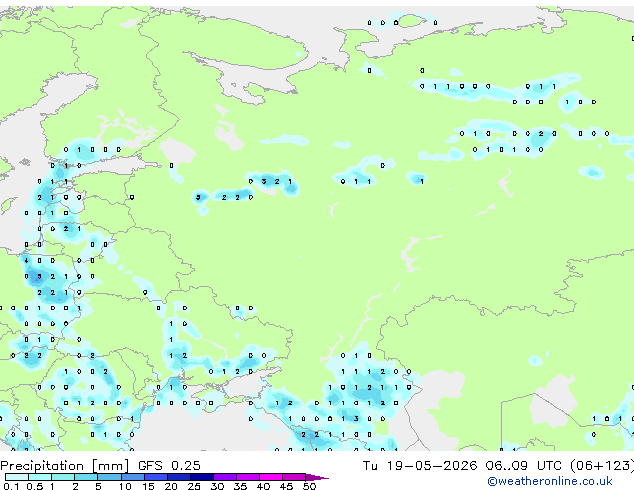
Task: Click the "50" legend scale label
Action: (x=309, y=486)
